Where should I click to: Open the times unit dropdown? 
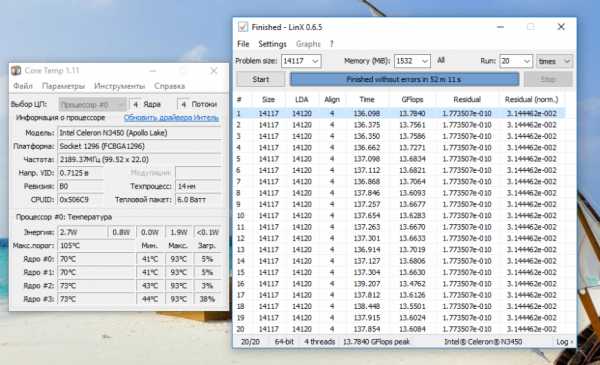pos(554,61)
